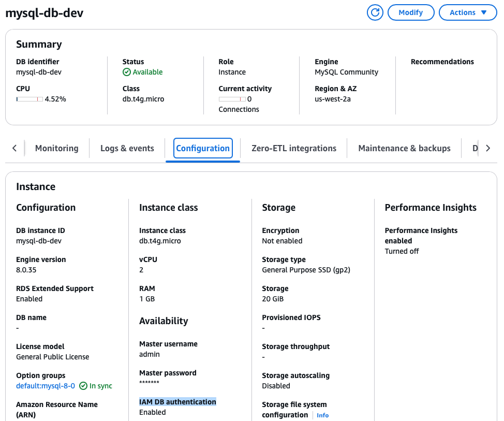Click the highlighted IAM DB authentication label
Image resolution: width=504 pixels, height=421 pixels.
tap(177, 402)
